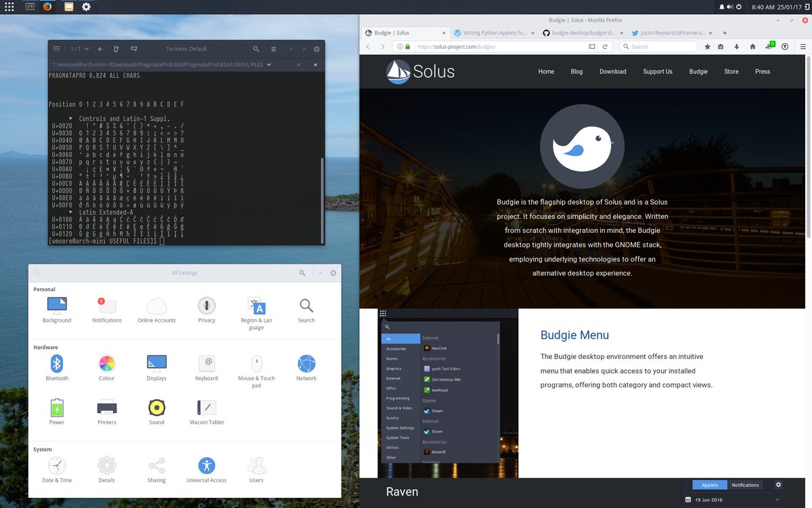Click the Firefox Search field

point(658,47)
